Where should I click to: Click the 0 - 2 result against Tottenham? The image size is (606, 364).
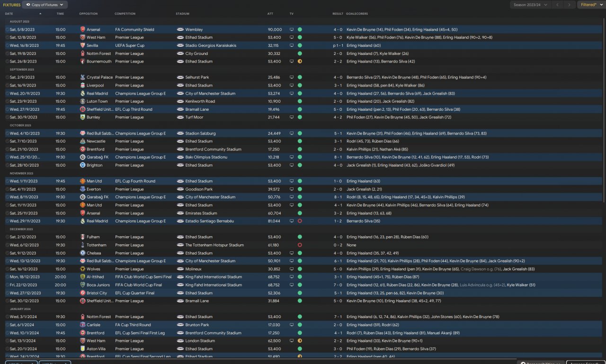(338, 245)
